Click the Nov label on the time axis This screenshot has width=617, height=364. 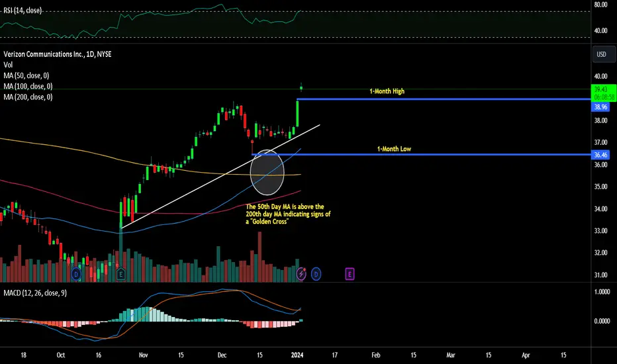point(143,355)
